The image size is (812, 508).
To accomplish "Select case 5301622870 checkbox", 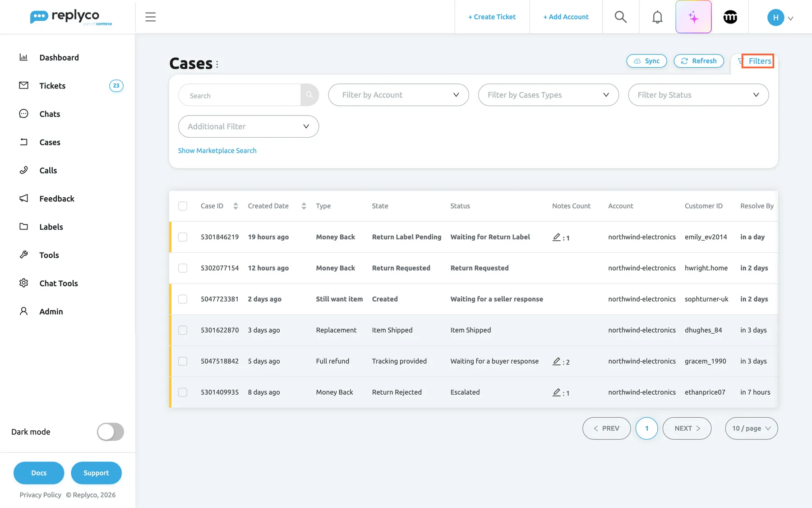I will (183, 330).
